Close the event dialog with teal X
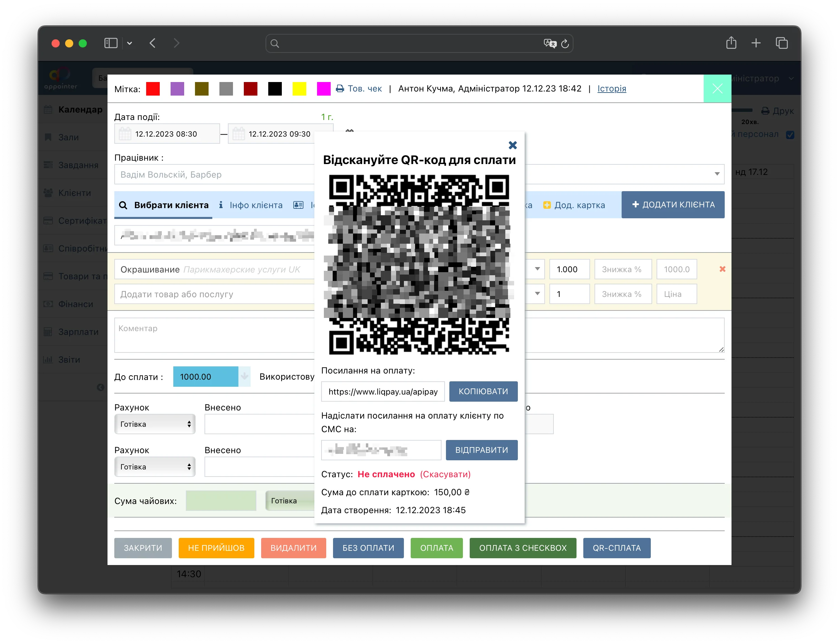Viewport: 839px width, 644px height. click(717, 88)
